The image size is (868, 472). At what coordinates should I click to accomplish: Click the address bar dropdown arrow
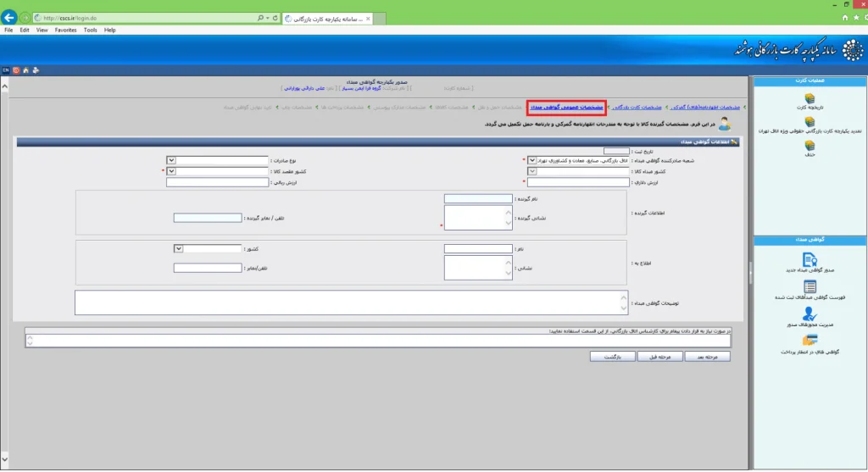click(x=267, y=19)
